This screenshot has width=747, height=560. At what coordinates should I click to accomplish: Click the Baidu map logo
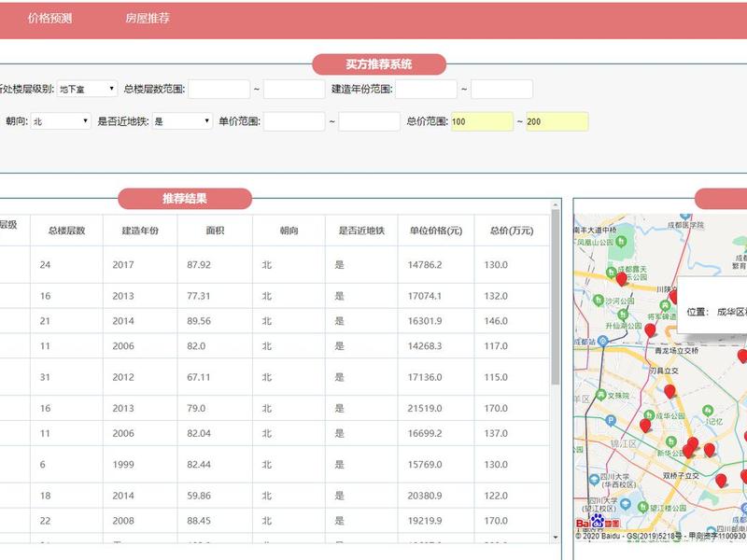click(x=598, y=523)
